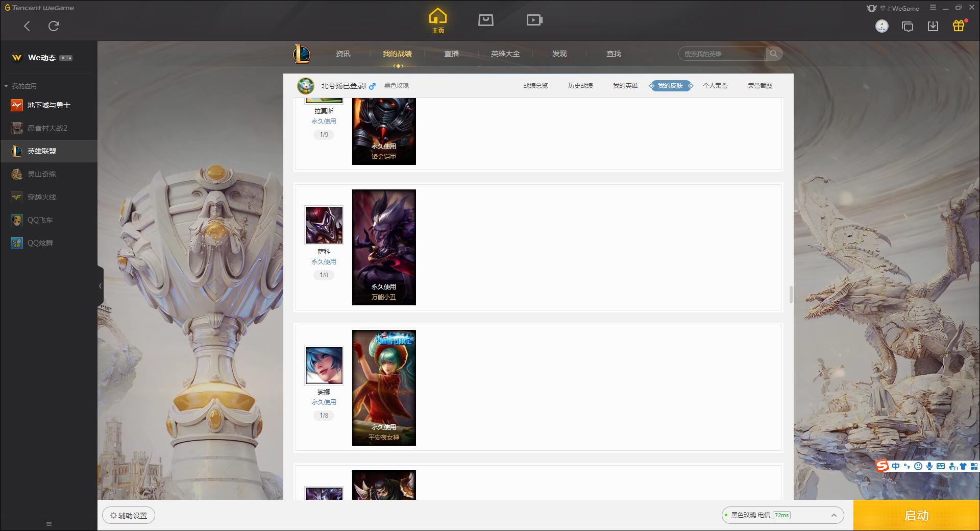Open the 英雄大全 tab
Viewport: 980px width, 531px height.
click(505, 54)
